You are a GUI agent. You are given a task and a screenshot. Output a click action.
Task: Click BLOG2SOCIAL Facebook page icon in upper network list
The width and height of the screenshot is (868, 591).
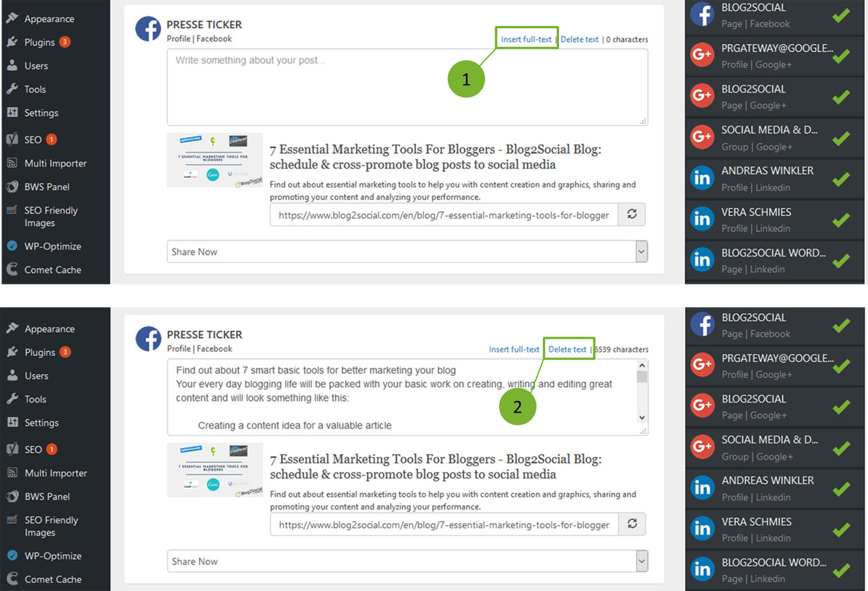click(702, 14)
